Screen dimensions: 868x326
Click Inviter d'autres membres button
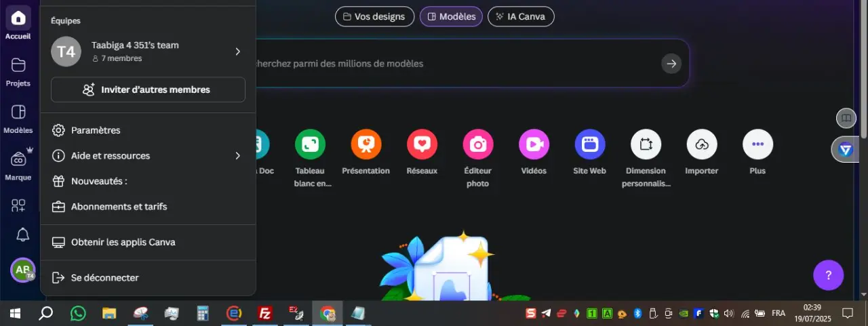pyautogui.click(x=148, y=89)
